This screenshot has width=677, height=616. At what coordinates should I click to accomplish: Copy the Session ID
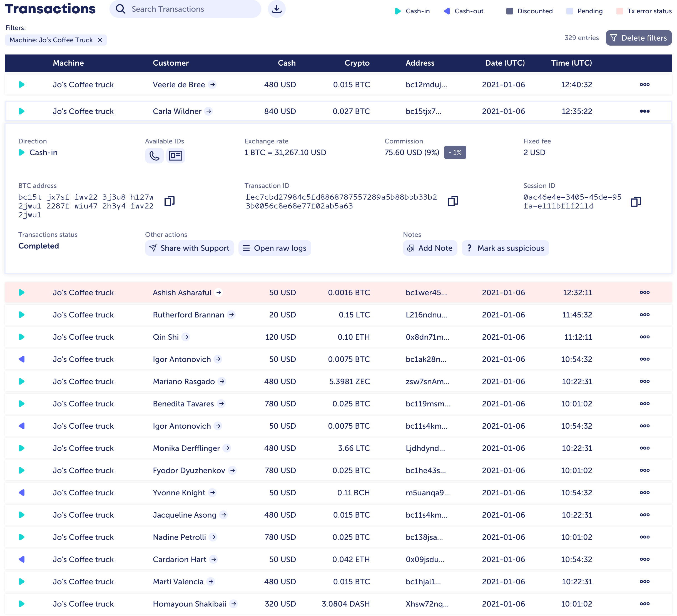(x=635, y=202)
